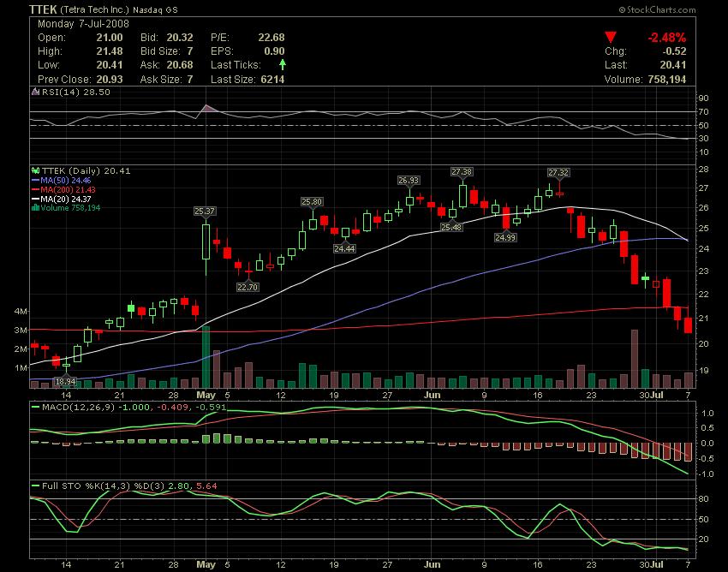Click the MACD(12,26,9) indicator label
The width and height of the screenshot is (728, 572).
coord(79,408)
